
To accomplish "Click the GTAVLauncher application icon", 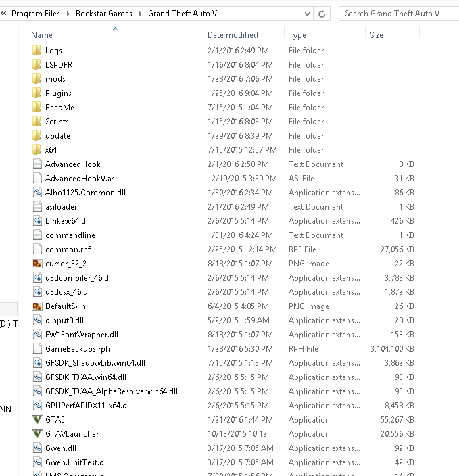I will coord(37,434).
